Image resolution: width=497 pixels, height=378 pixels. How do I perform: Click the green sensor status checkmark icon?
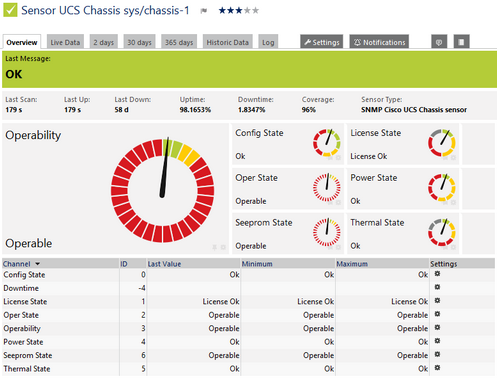[x=10, y=10]
